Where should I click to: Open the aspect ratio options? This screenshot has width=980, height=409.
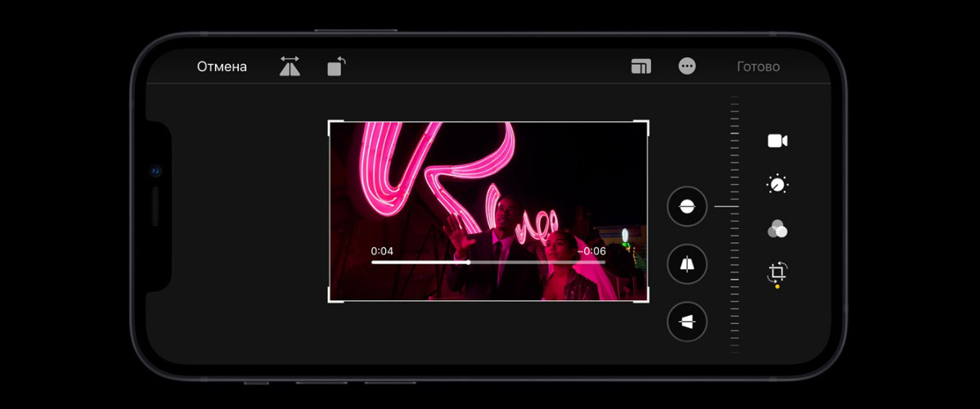coord(641,67)
